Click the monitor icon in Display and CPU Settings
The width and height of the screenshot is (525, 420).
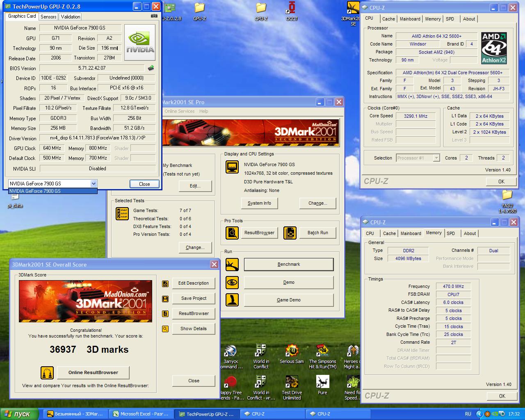(232, 167)
